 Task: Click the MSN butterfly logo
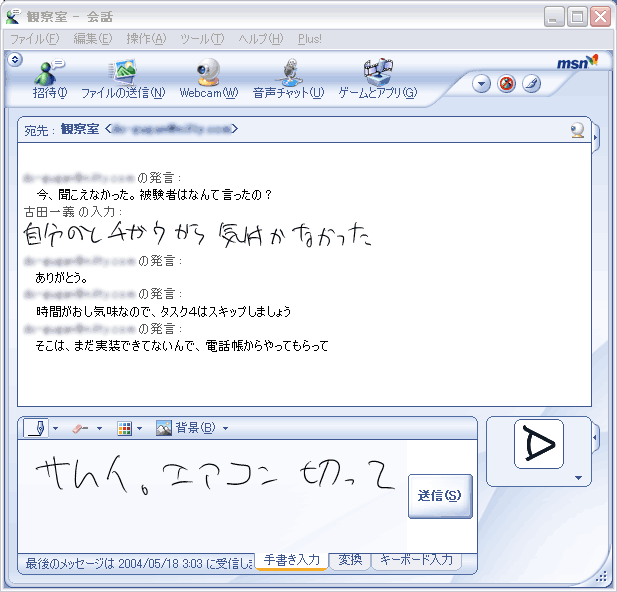(x=577, y=62)
